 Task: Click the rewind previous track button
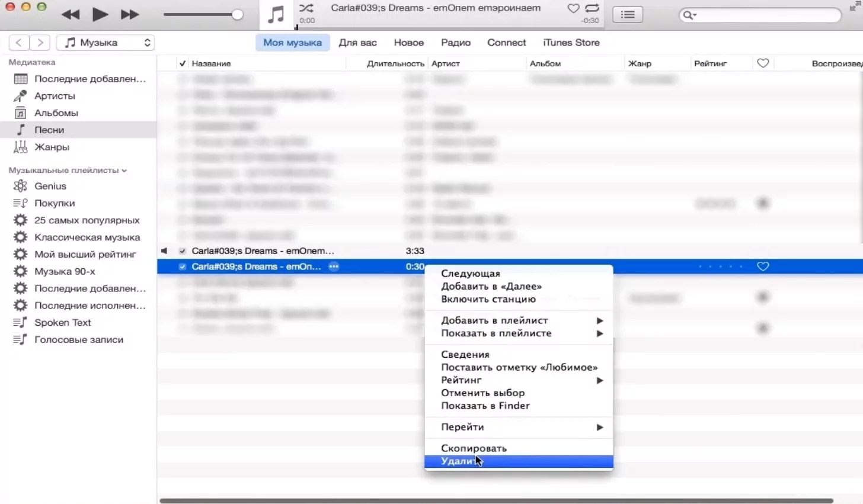point(71,15)
